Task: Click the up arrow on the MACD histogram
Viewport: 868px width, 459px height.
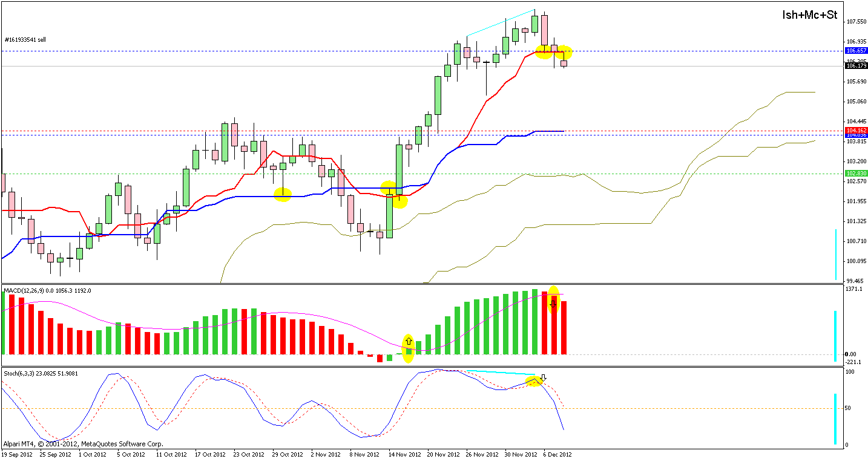Action: [409, 342]
